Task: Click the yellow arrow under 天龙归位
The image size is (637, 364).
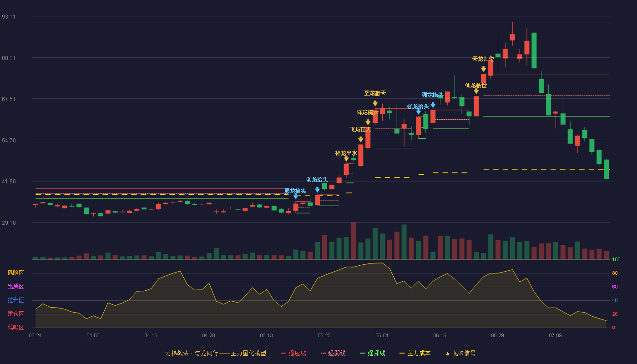Action: [x=484, y=69]
